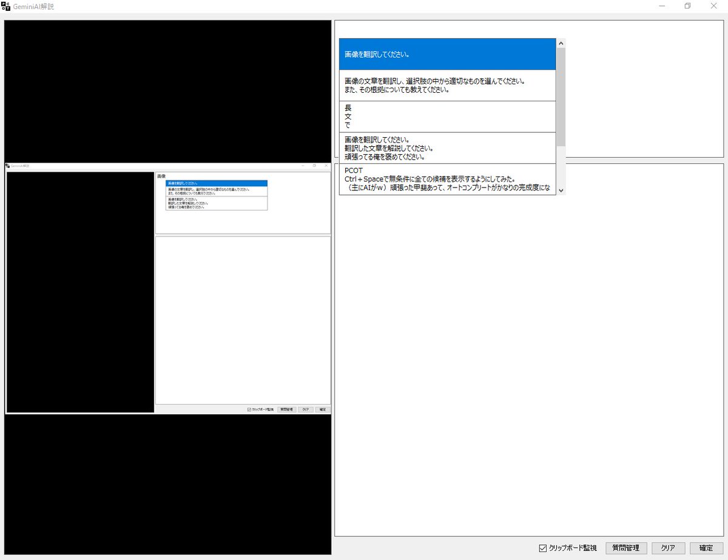
Task: Click the suggestion list scroll-down arrow
Action: [561, 190]
